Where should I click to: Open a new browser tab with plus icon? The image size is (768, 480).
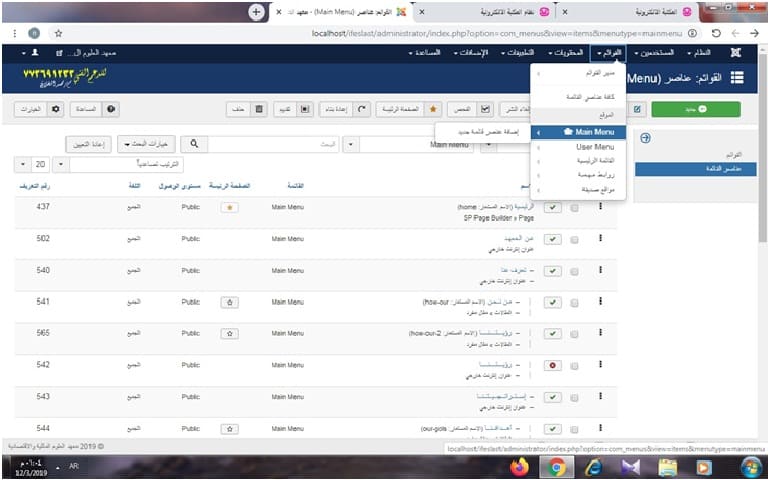[x=256, y=12]
